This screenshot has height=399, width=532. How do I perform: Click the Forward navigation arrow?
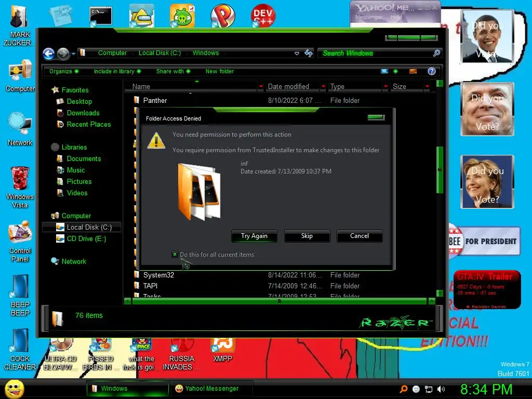pos(63,54)
